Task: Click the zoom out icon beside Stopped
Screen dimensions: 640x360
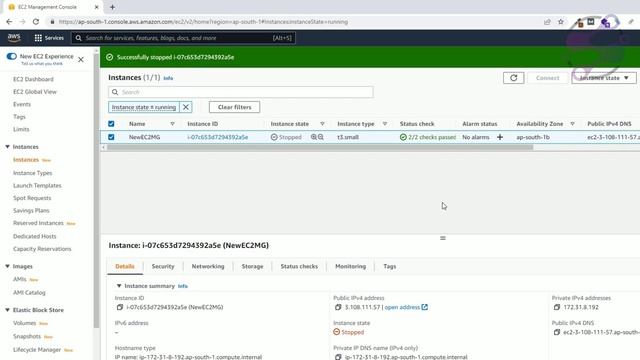Action: tap(321, 137)
